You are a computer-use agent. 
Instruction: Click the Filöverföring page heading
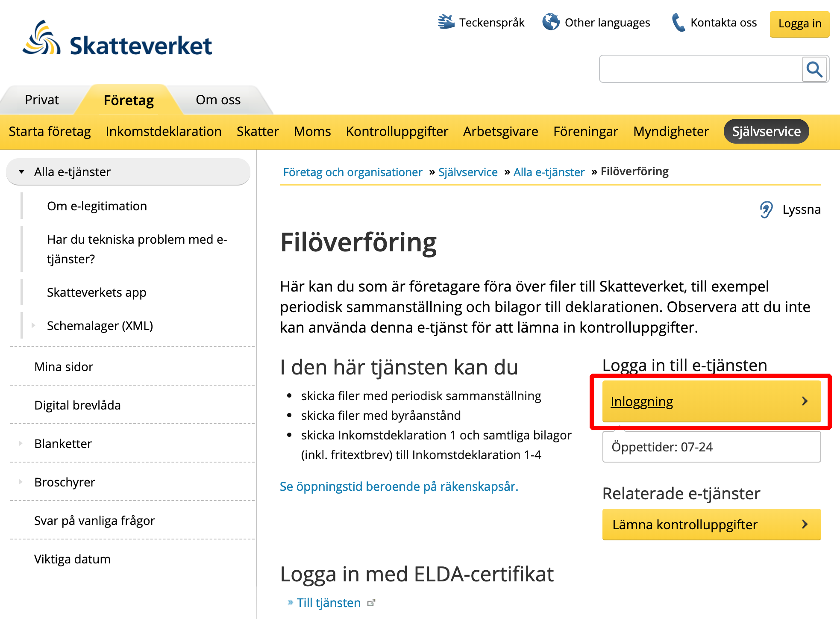click(358, 243)
